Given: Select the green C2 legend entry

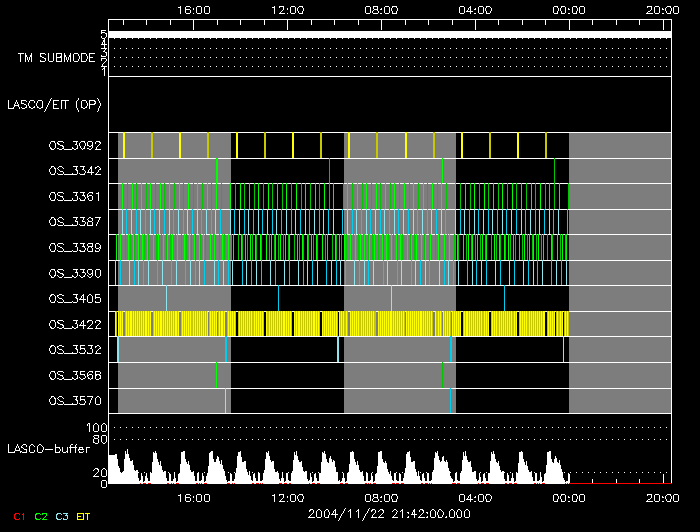Looking at the screenshot, I should [41, 516].
